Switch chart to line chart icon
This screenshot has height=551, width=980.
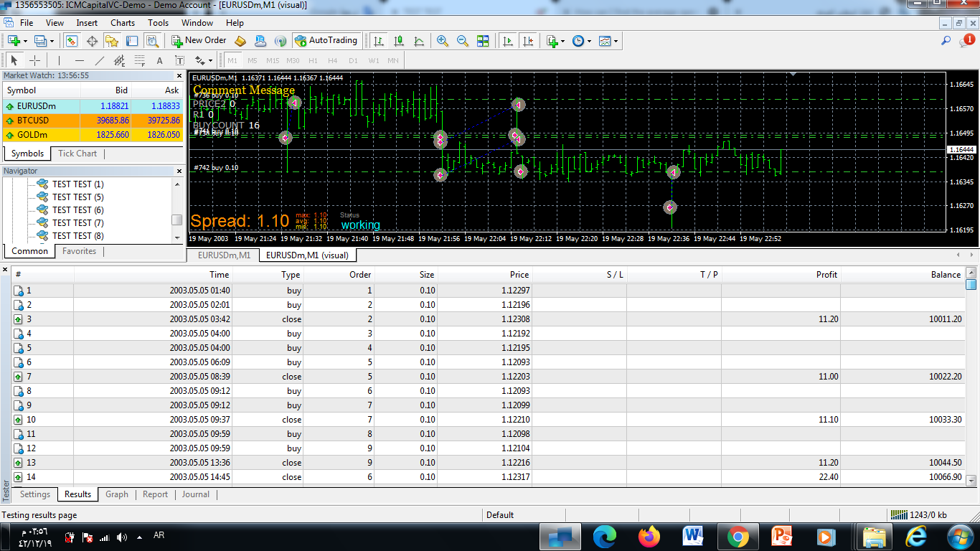419,41
